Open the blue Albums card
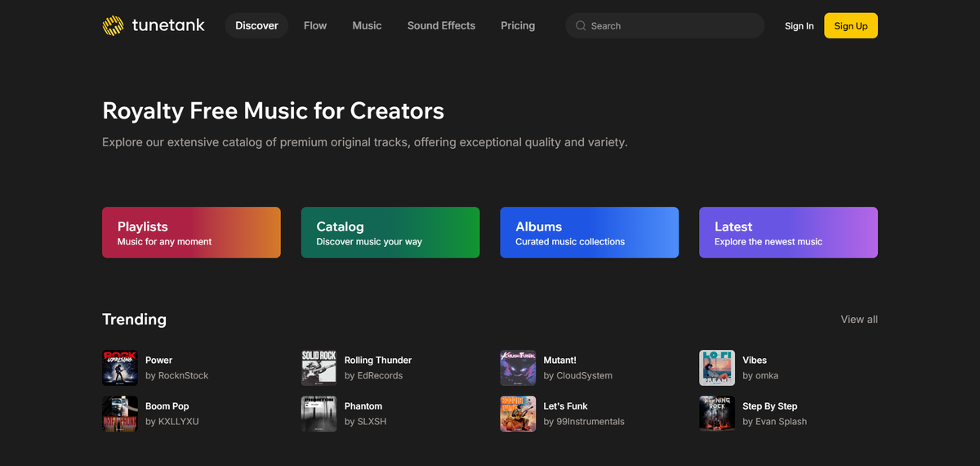 590,232
